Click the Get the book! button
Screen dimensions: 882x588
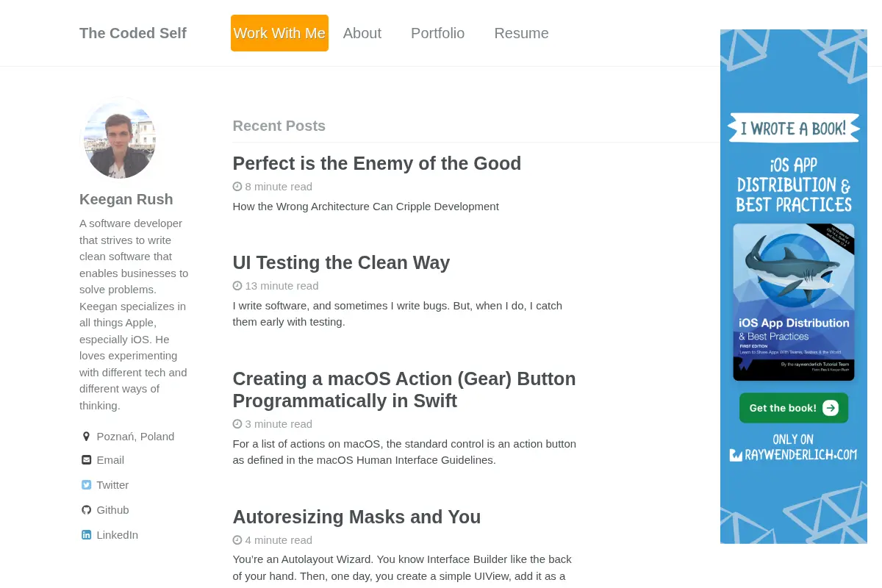point(794,408)
